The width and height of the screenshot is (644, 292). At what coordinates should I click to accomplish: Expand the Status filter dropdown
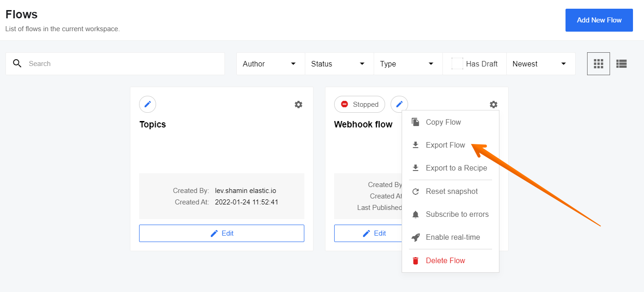pyautogui.click(x=339, y=64)
